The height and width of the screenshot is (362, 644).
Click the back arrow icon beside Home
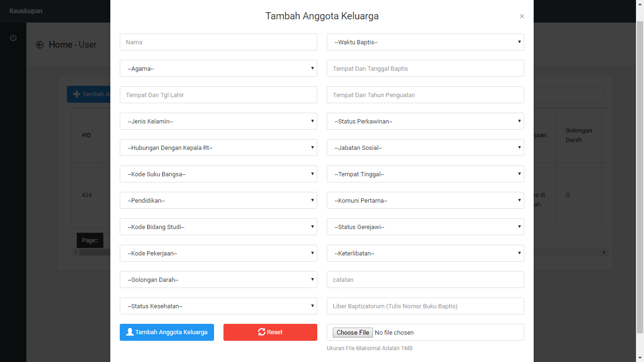point(40,45)
